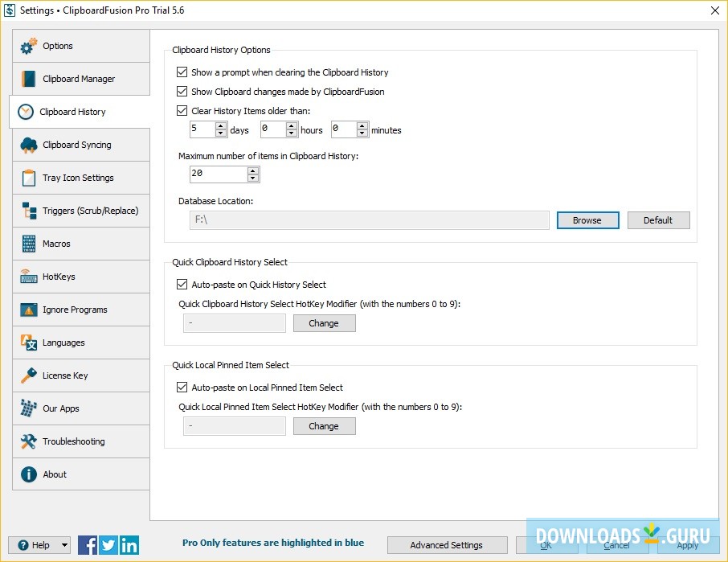Viewport: 728px width, 562px height.
Task: Toggle Auto-paste on Quick History Select
Action: click(182, 285)
